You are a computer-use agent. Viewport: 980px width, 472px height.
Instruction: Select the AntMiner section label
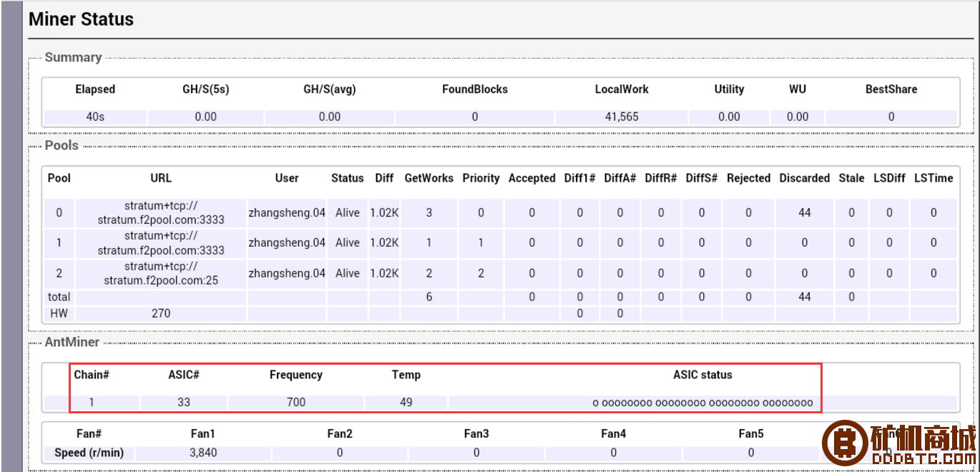pyautogui.click(x=72, y=343)
